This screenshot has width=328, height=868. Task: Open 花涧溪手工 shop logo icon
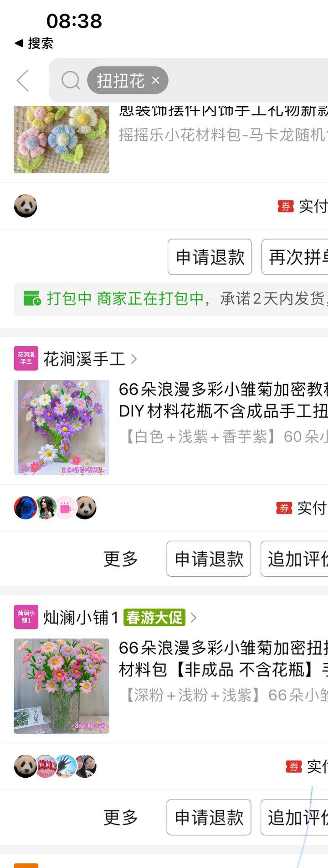pyautogui.click(x=26, y=359)
